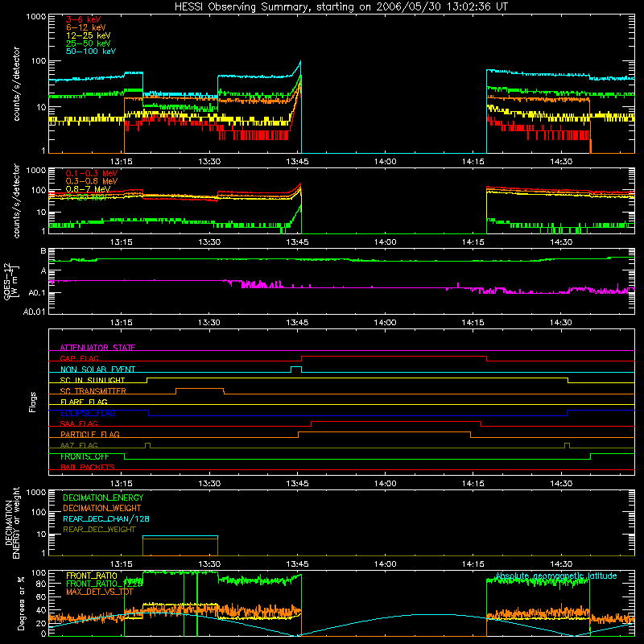Click the spike peak of the 50-100 keV curve
The width and height of the screenshot is (644, 644).
click(300, 62)
